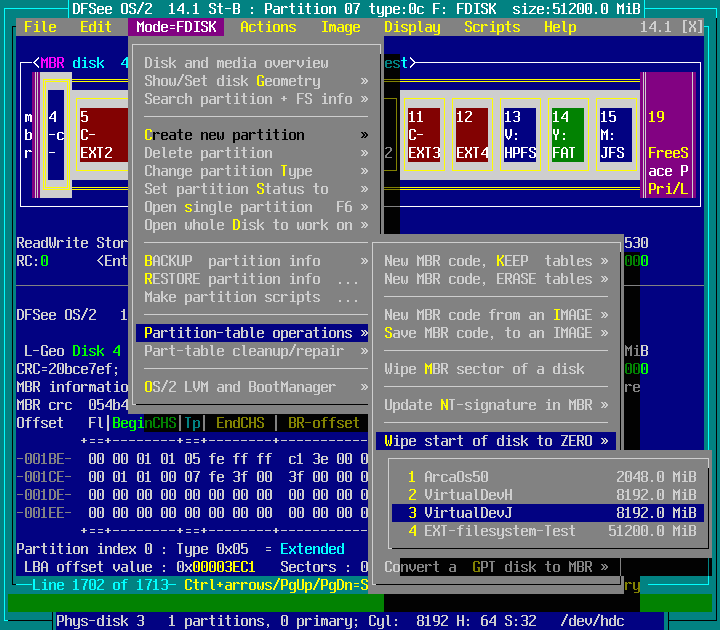Choose disk 3 VirtualDevJ from list
Image resolution: width=720 pixels, height=630 pixels.
pos(552,513)
